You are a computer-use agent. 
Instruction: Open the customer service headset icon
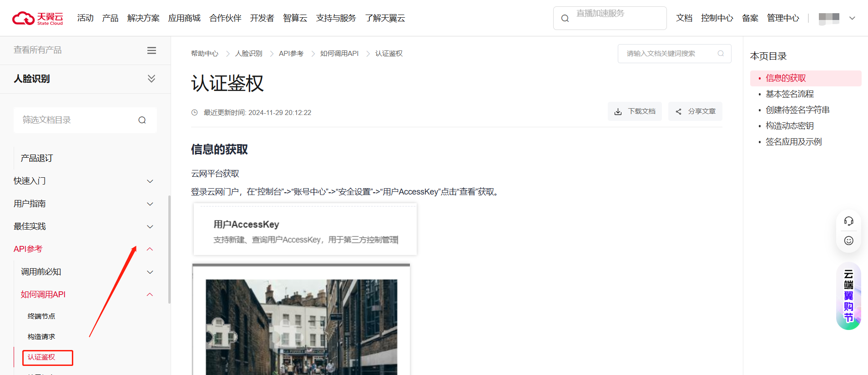[x=848, y=221]
